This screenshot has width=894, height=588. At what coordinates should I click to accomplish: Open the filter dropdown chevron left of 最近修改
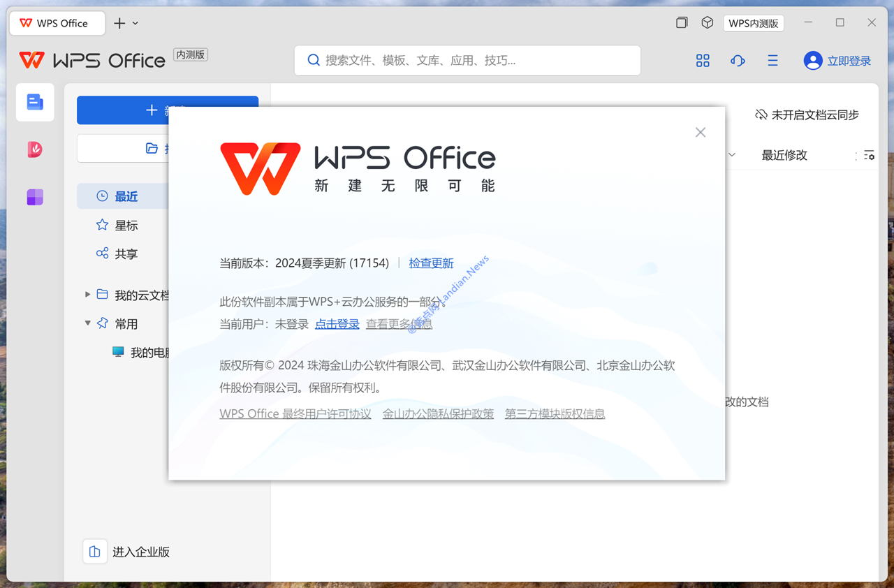pos(731,155)
